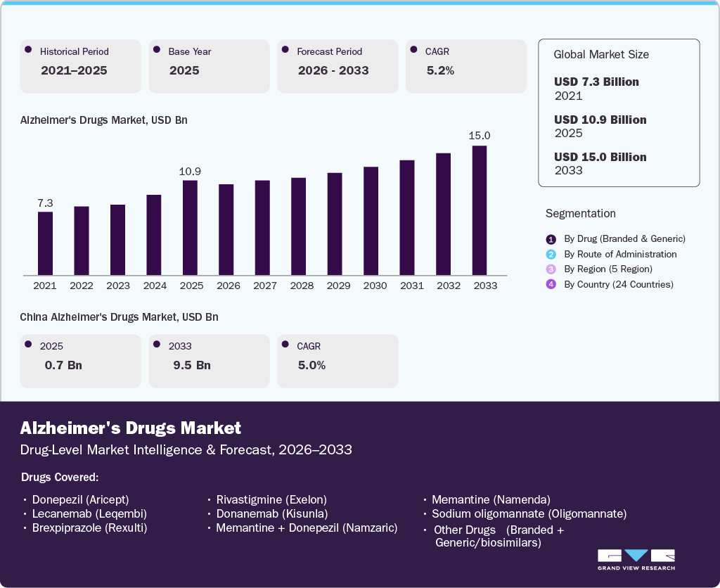Click 'Sodium oligomannate (Oligomannate)' entry
This screenshot has width=720, height=588.
[529, 514]
